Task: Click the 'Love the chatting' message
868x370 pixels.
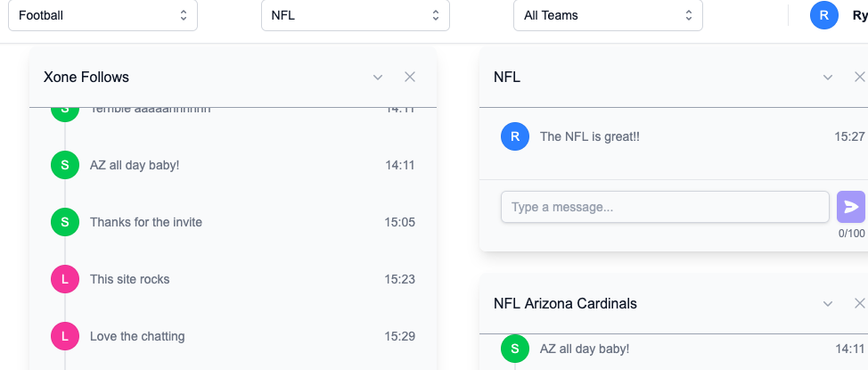Action: point(137,336)
